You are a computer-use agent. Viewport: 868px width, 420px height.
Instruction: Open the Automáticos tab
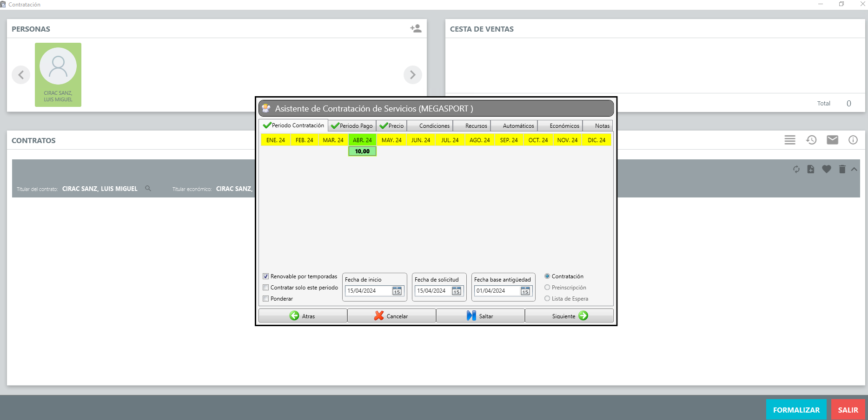click(x=514, y=126)
